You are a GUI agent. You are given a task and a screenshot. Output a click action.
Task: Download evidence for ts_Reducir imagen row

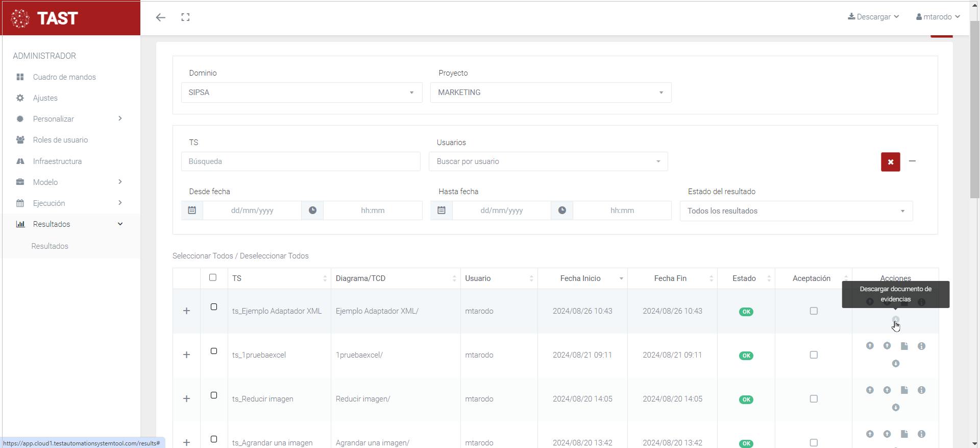pyautogui.click(x=895, y=408)
